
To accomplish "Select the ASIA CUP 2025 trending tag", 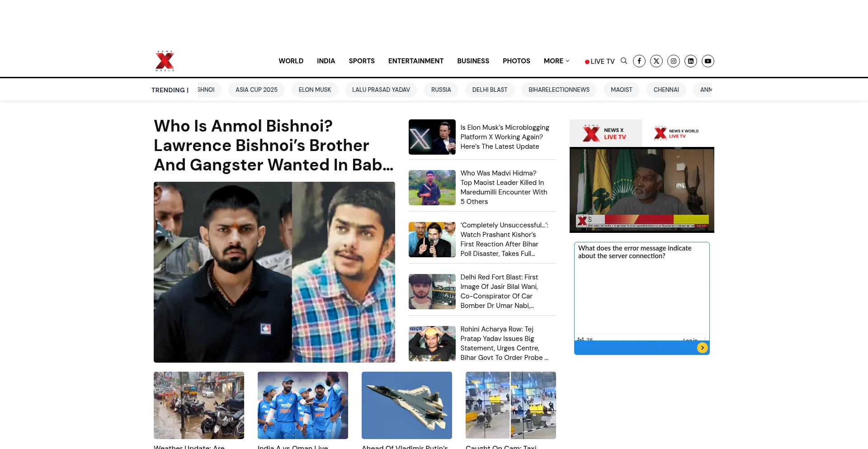I will 256,90.
